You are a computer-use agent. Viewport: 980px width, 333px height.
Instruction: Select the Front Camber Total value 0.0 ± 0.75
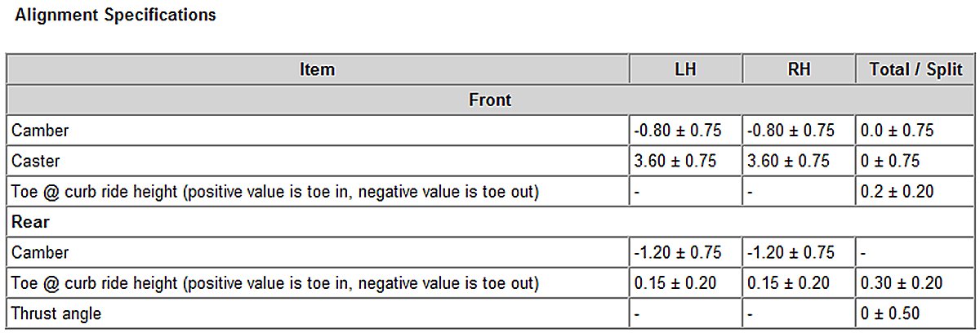898,131
